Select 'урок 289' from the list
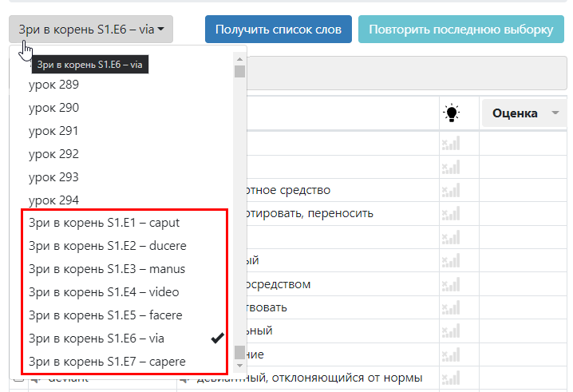 coord(53,84)
